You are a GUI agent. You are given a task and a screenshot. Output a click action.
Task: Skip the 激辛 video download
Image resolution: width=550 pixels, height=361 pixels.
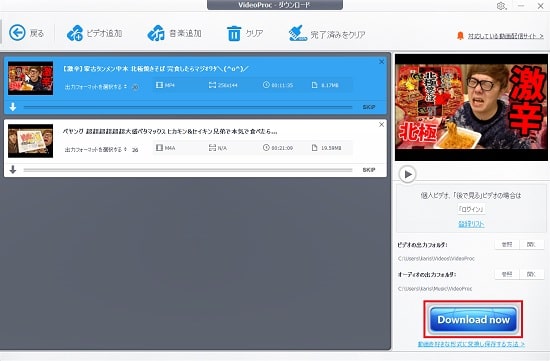tap(369, 107)
